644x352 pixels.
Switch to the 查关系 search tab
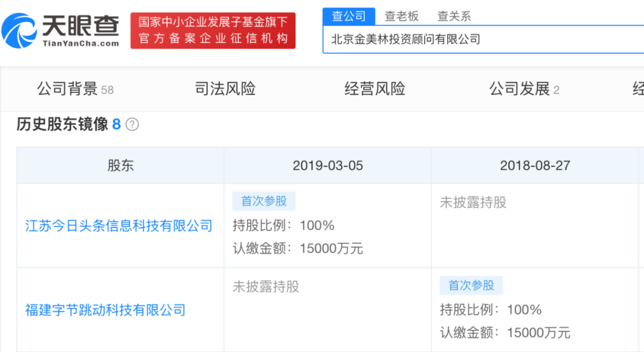point(453,15)
